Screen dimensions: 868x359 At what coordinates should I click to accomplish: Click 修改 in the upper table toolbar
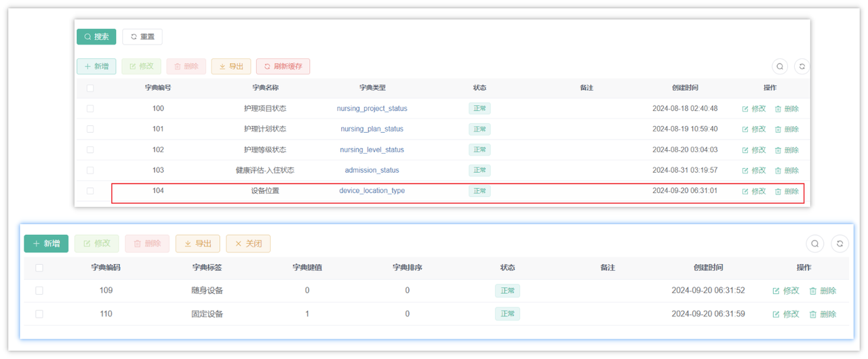tap(141, 66)
